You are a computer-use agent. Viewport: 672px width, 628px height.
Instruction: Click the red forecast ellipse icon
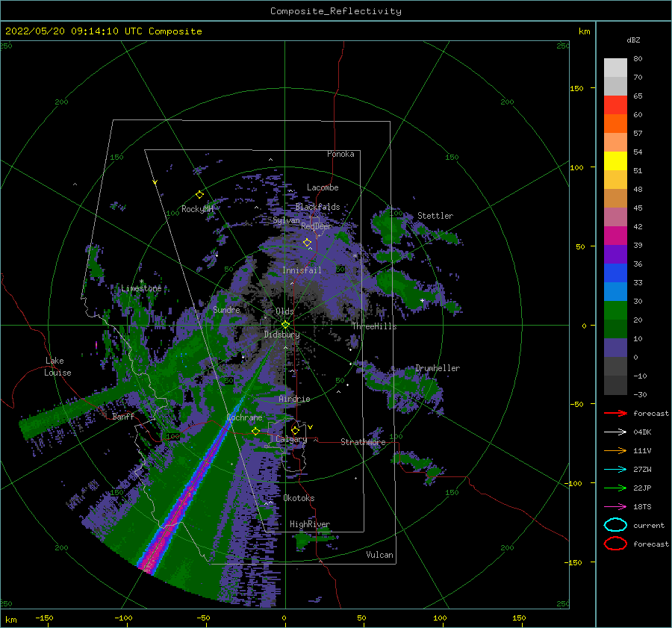615,544
